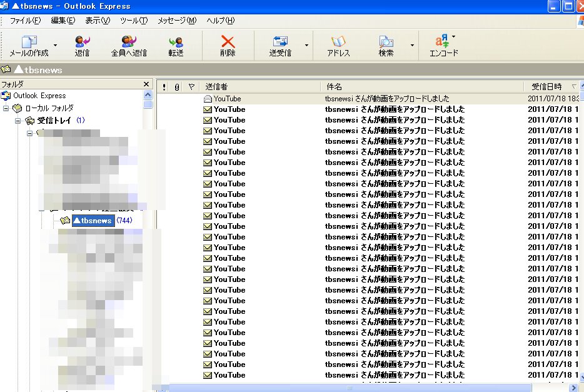This screenshot has height=392, width=584.
Task: Click the Send/Receive (送受信) icon
Action: pyautogui.click(x=280, y=42)
